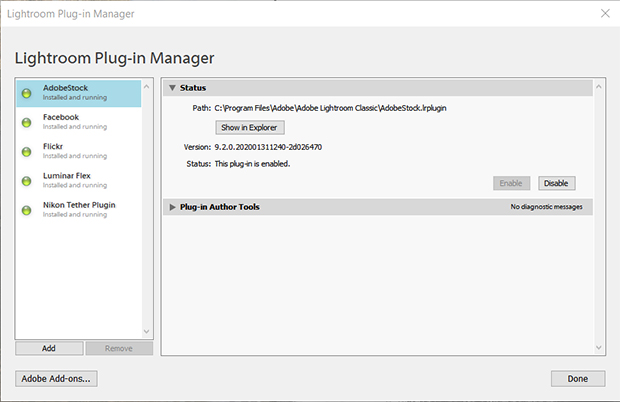Click 'This plug-in is enabled.' status text
Image resolution: width=620 pixels, height=402 pixels.
(x=252, y=164)
